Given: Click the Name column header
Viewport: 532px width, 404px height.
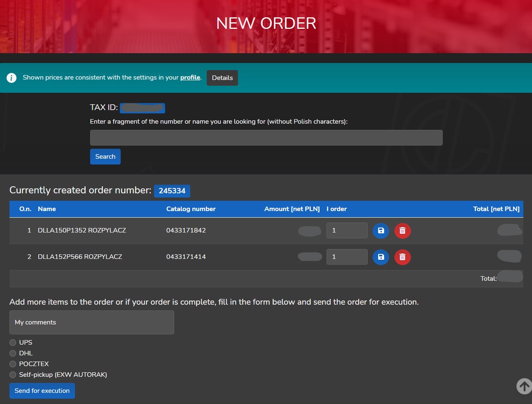Looking at the screenshot, I should 47,209.
